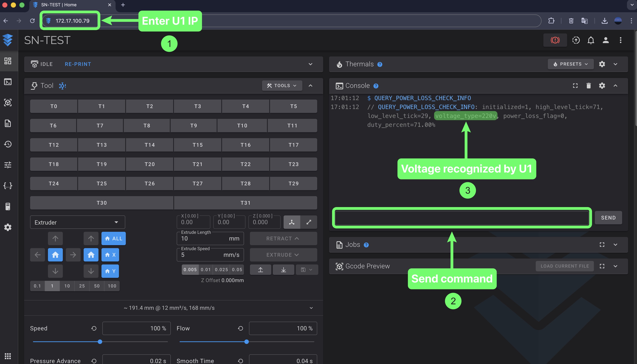Image resolution: width=637 pixels, height=364 pixels.
Task: Click the console command input field
Action: [462, 218]
